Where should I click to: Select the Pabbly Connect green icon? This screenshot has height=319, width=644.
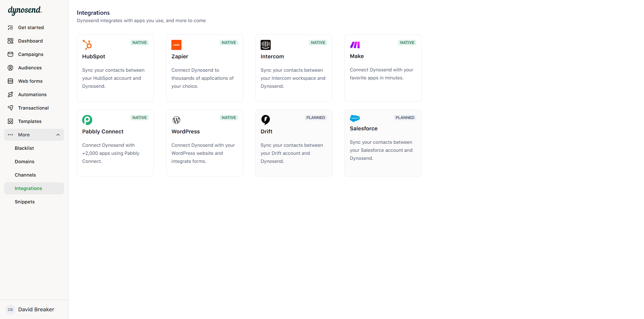87,120
